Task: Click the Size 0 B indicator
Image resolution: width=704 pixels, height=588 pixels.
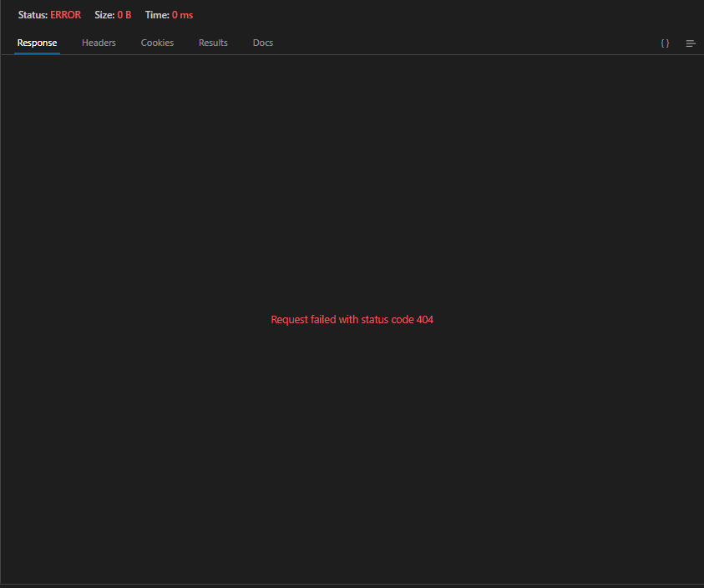Action: tap(113, 14)
